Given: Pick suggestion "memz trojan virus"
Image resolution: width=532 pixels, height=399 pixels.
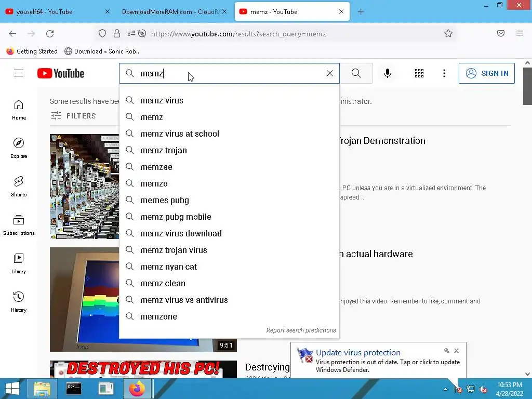Looking at the screenshot, I should point(229,250).
